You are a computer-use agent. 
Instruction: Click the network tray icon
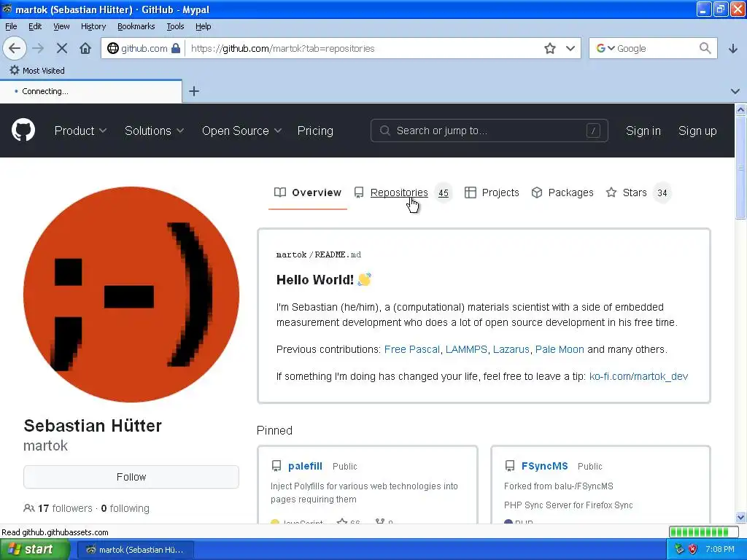pos(679,549)
